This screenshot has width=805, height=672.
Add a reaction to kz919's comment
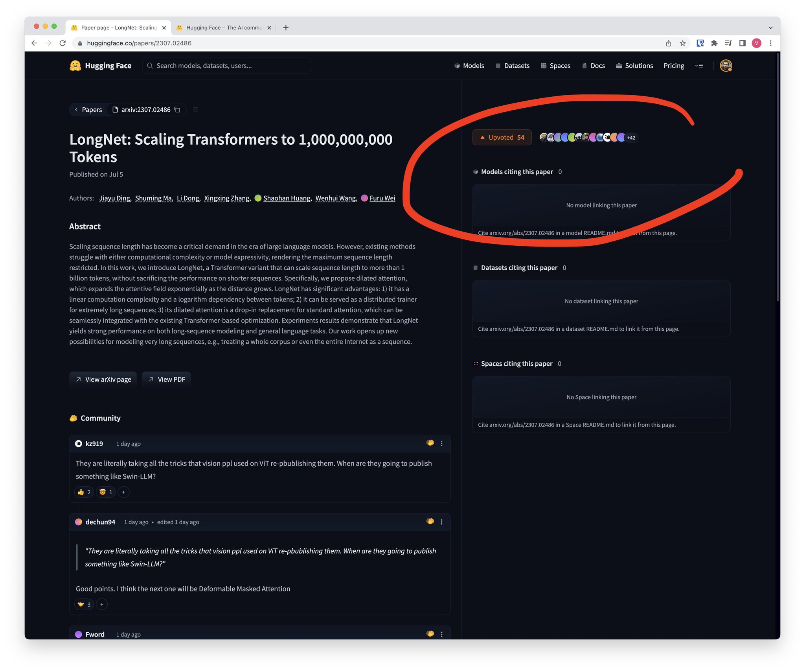tap(123, 492)
